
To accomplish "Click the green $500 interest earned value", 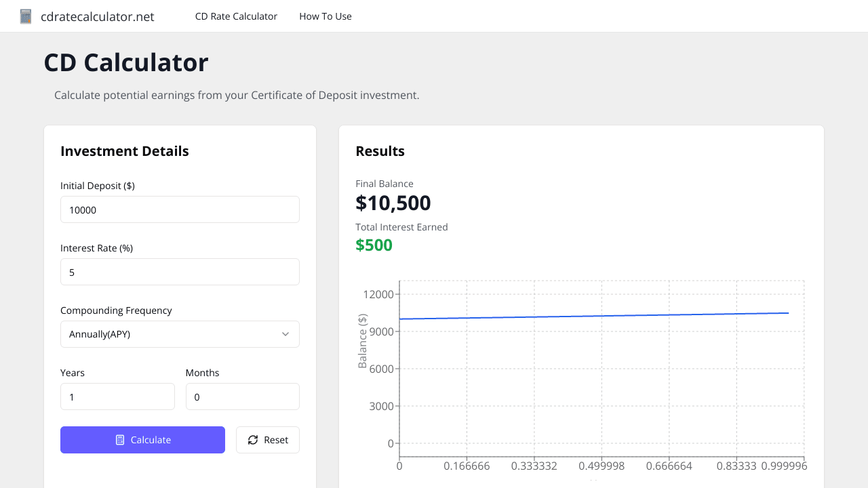I will [x=374, y=245].
